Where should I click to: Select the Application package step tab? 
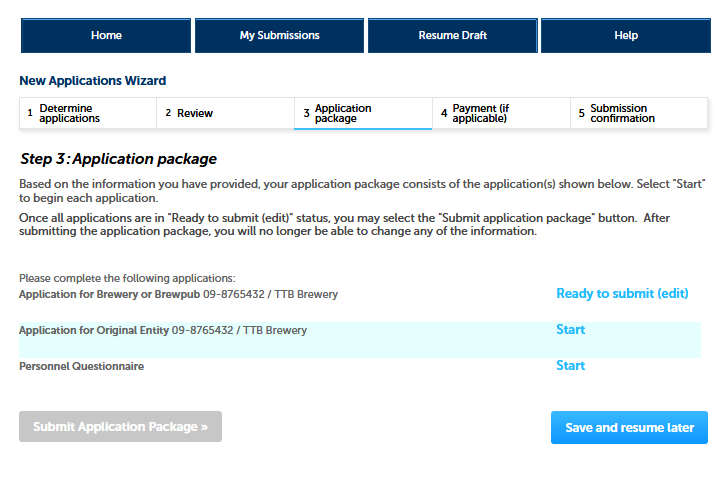(363, 114)
